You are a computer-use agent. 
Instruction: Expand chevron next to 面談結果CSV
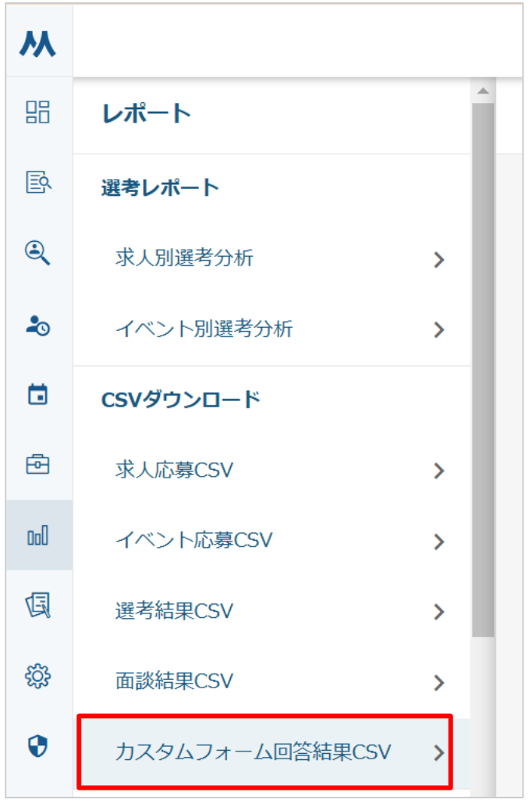pyautogui.click(x=438, y=682)
